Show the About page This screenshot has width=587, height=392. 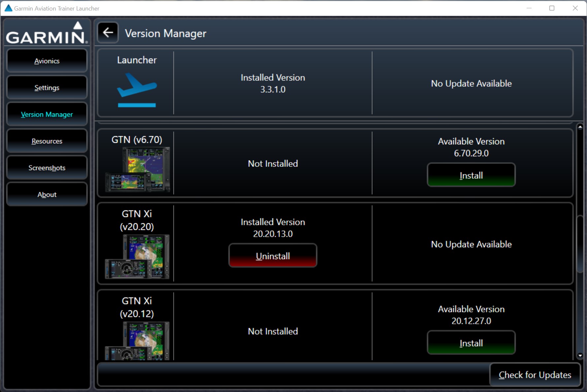(x=47, y=195)
